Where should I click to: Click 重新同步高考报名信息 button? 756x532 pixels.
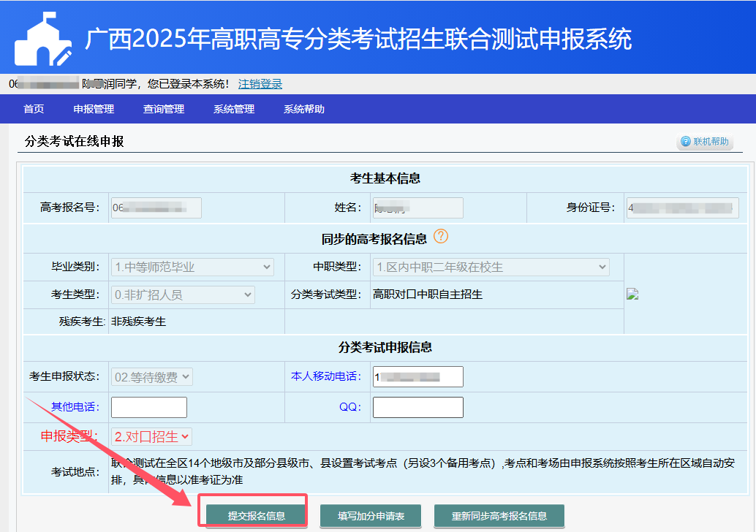coord(499,515)
